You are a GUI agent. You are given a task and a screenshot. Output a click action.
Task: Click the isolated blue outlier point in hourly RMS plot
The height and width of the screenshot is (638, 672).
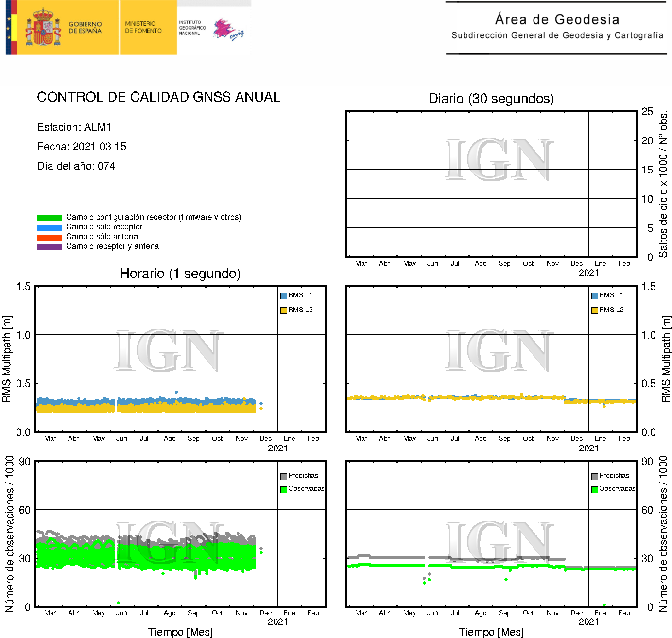tap(176, 392)
